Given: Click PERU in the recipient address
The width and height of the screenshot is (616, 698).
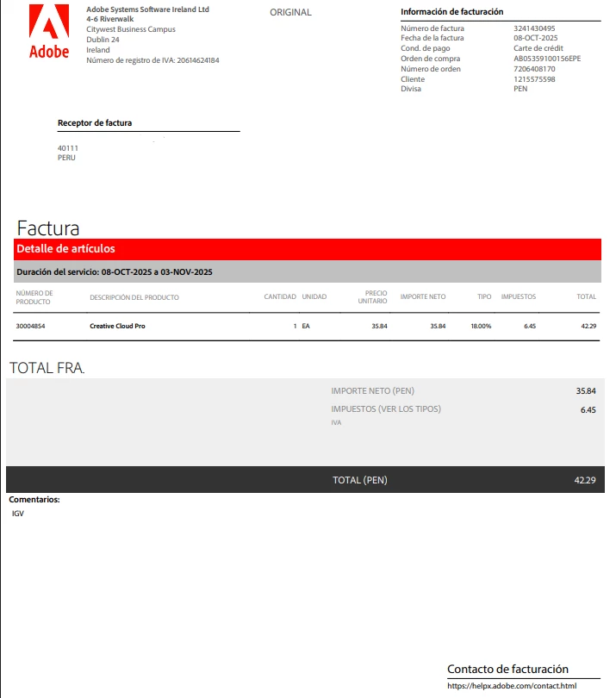Looking at the screenshot, I should click(66, 158).
